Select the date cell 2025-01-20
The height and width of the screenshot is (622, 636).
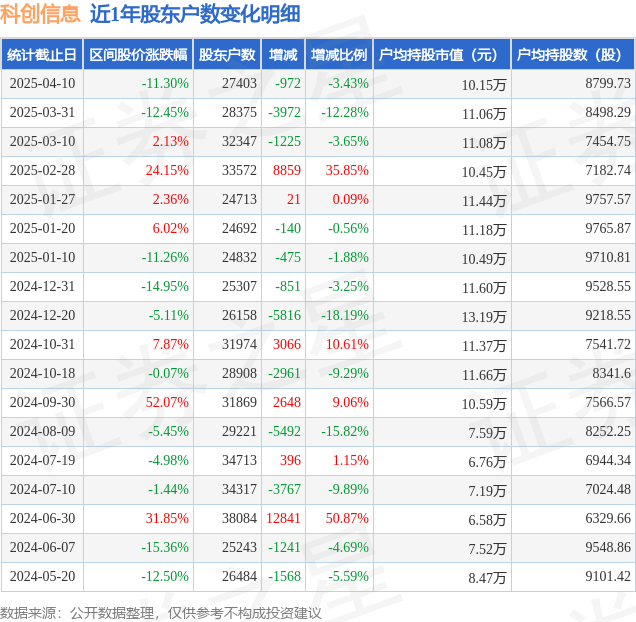coord(43,228)
